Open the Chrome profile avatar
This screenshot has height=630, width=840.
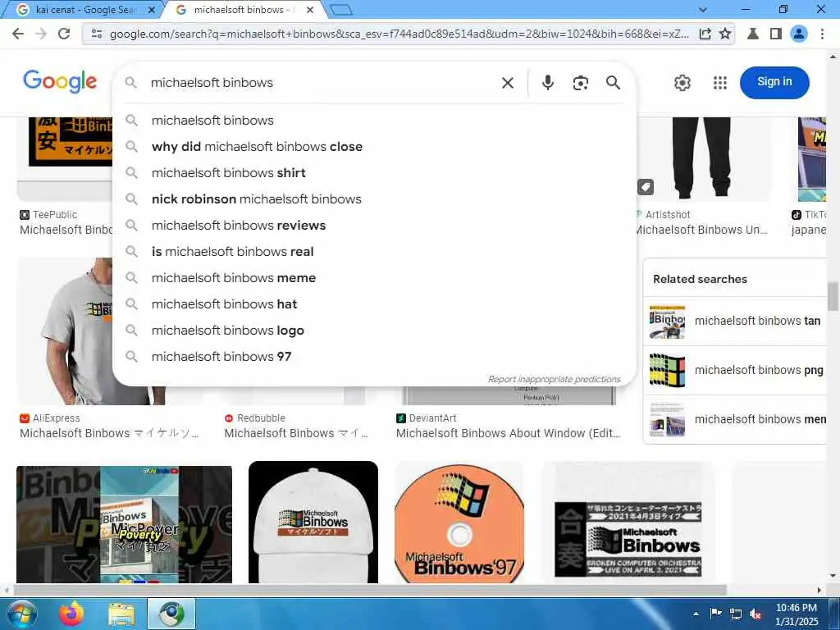(799, 34)
